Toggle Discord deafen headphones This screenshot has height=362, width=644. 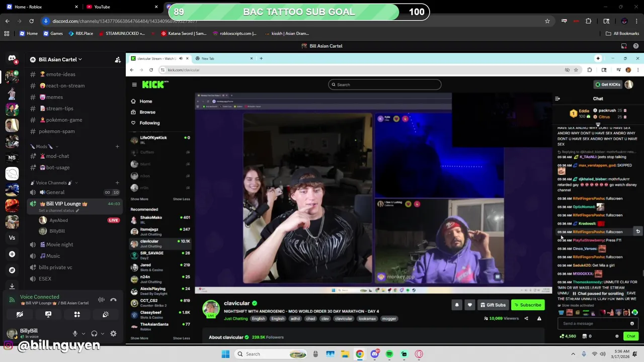coord(94,333)
